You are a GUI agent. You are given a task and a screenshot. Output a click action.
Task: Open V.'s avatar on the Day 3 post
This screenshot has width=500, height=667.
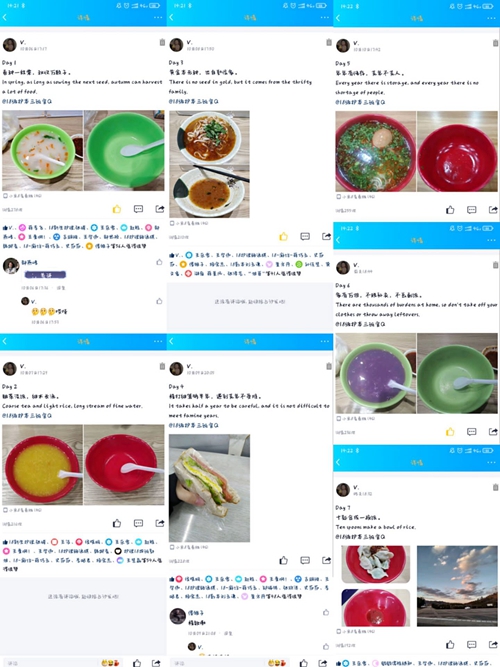pyautogui.click(x=176, y=45)
